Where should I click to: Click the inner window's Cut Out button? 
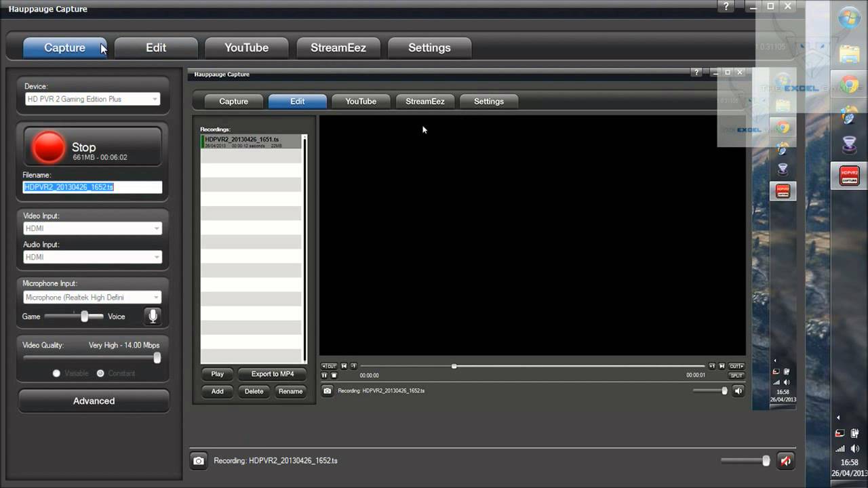[x=736, y=366]
